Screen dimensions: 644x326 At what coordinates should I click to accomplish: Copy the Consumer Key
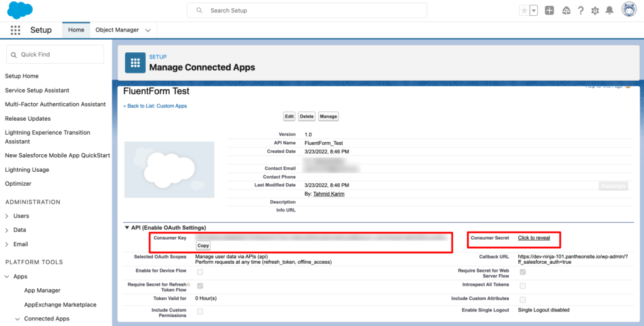pyautogui.click(x=203, y=245)
